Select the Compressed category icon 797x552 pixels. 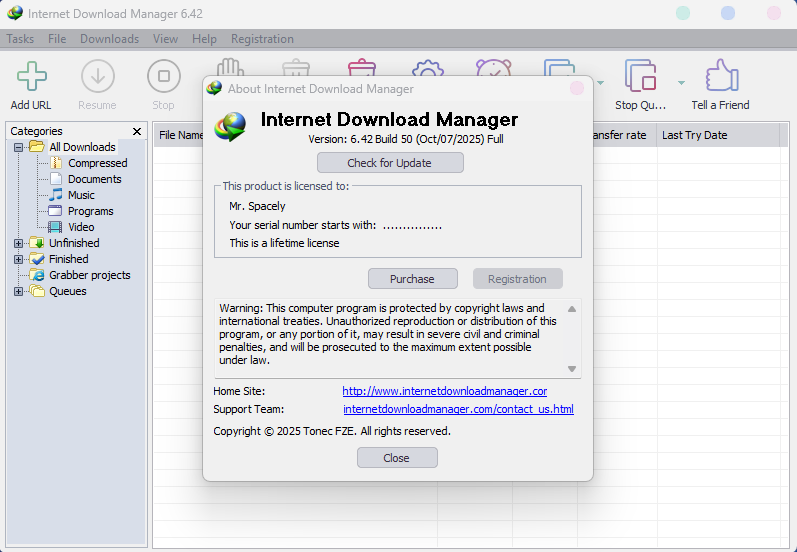point(56,163)
